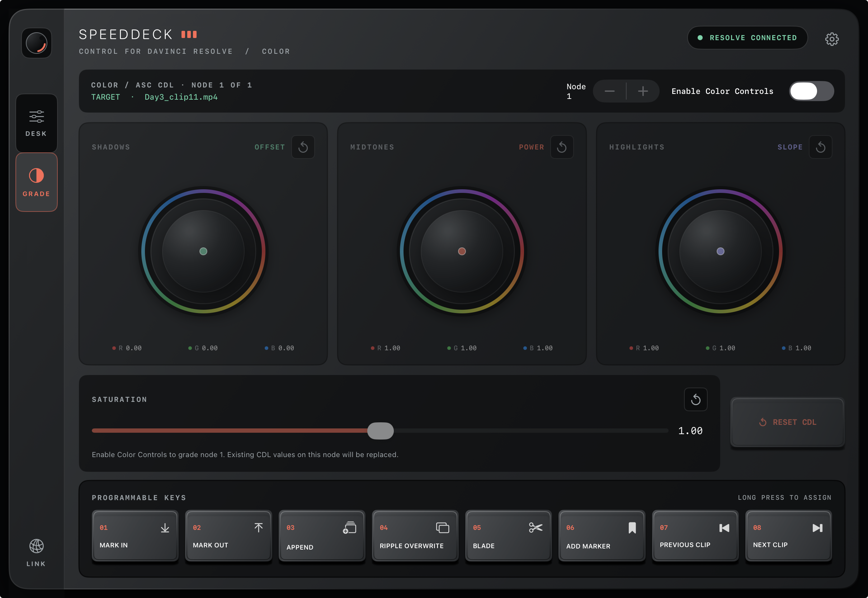Click Shadows B 0.00 value
The height and width of the screenshot is (598, 868).
click(279, 348)
